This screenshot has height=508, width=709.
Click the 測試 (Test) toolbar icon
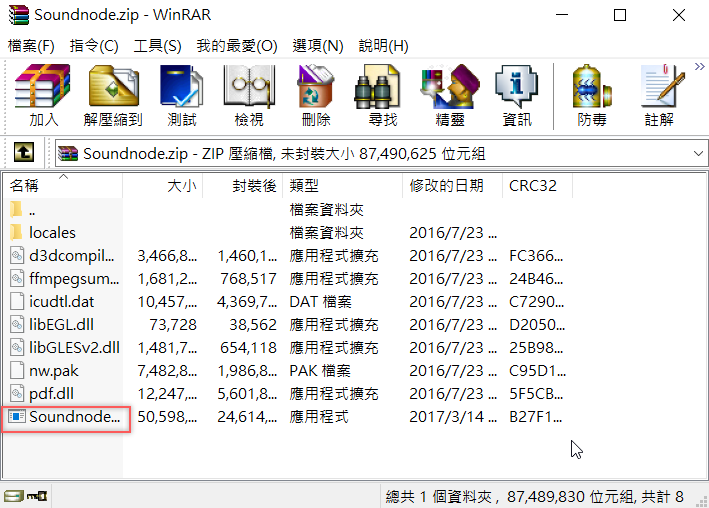click(182, 96)
